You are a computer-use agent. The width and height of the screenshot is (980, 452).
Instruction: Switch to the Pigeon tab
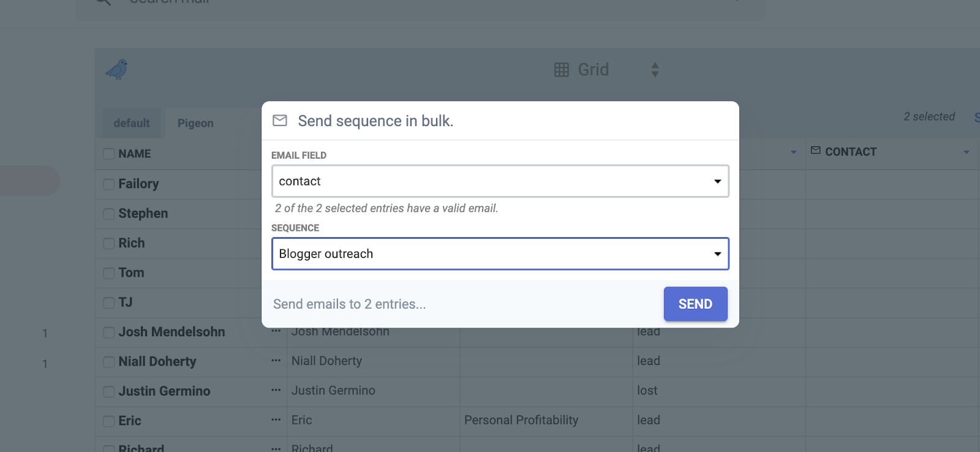click(195, 123)
